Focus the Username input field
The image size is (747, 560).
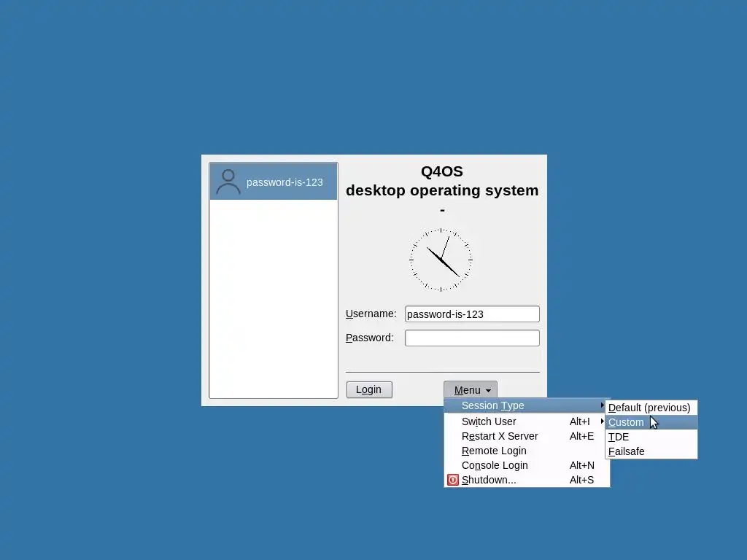tap(472, 314)
